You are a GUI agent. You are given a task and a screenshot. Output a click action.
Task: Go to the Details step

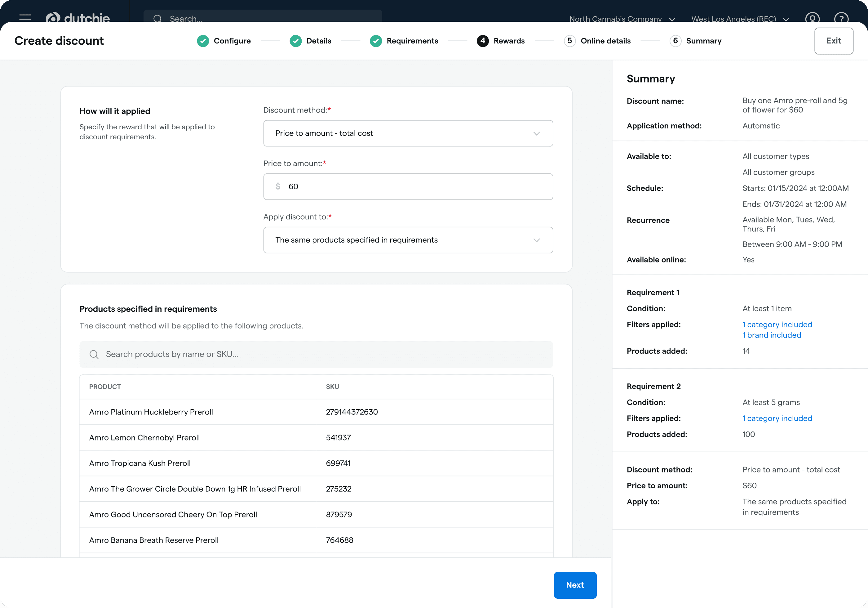[319, 41]
